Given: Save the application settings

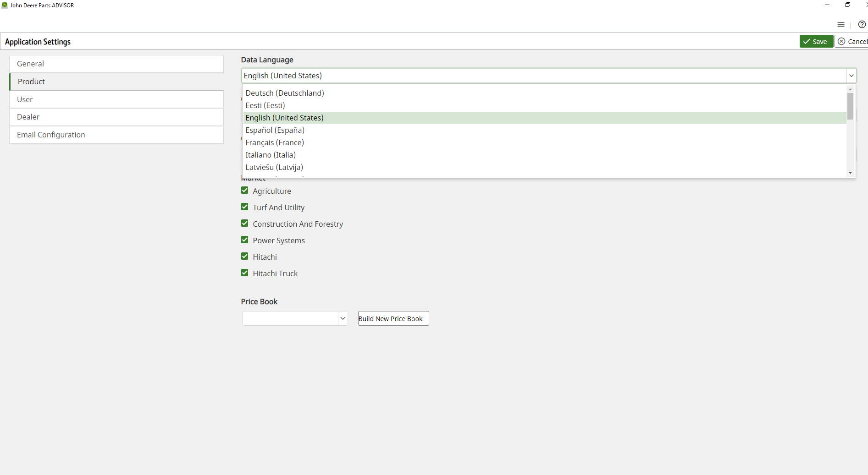Looking at the screenshot, I should point(816,41).
